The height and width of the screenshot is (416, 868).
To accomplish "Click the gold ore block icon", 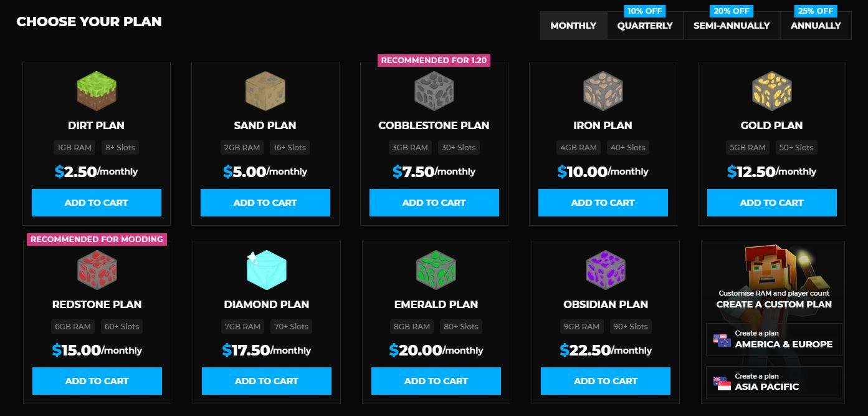I will point(772,90).
